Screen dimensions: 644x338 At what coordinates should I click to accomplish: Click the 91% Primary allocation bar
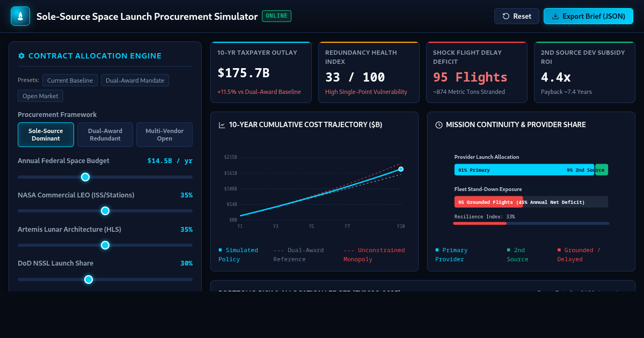[524, 170]
